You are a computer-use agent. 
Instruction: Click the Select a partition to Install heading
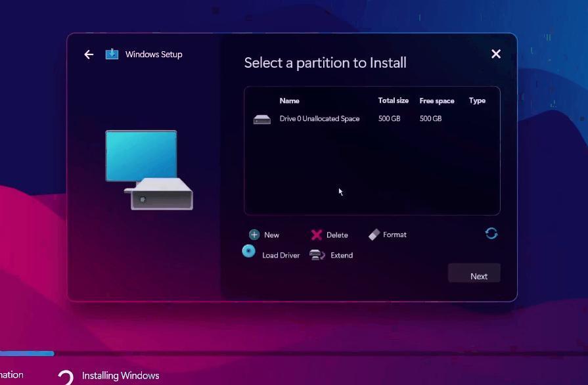(x=325, y=63)
